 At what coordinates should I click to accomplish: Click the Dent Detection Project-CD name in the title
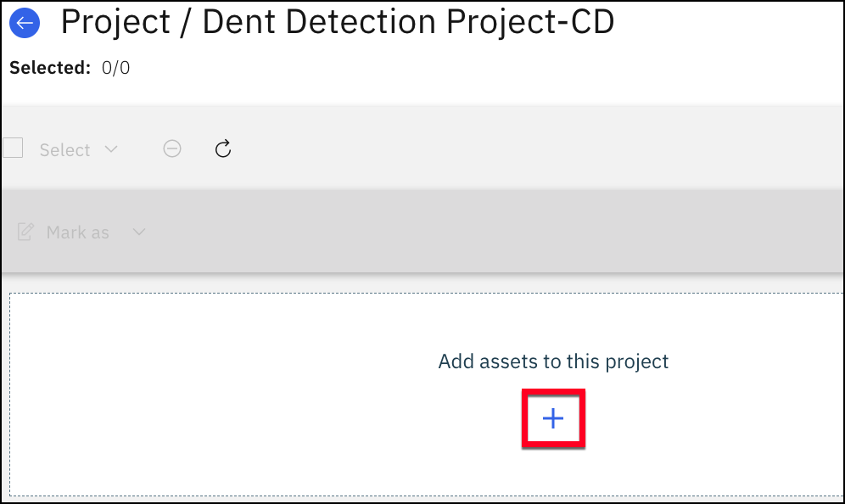point(408,22)
